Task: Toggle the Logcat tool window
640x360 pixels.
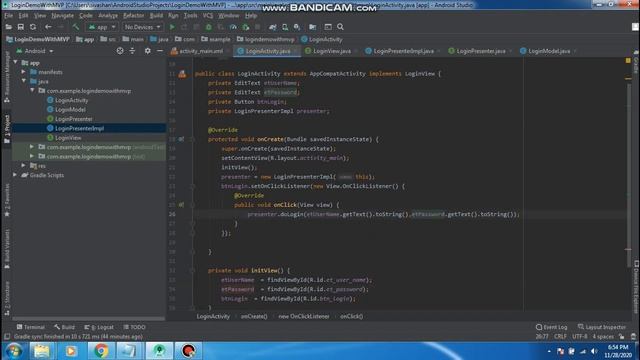Action: 99,327
